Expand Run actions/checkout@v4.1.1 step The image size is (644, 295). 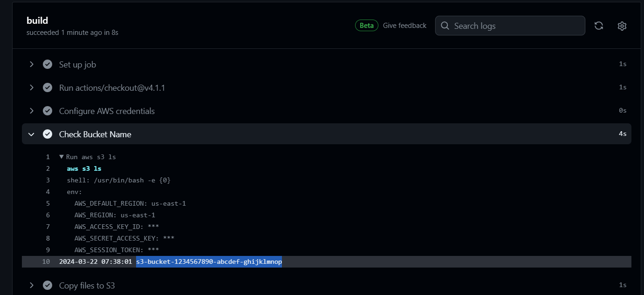click(32, 87)
